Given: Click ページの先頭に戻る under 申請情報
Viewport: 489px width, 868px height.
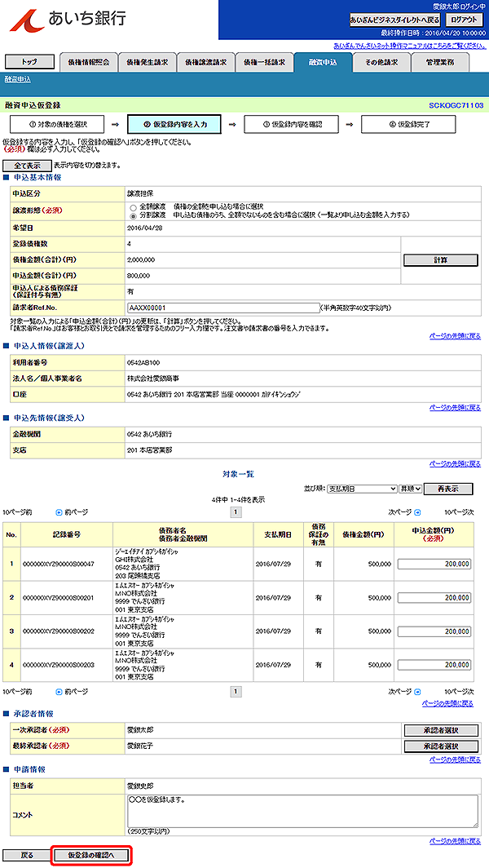Looking at the screenshot, I should pos(456,841).
